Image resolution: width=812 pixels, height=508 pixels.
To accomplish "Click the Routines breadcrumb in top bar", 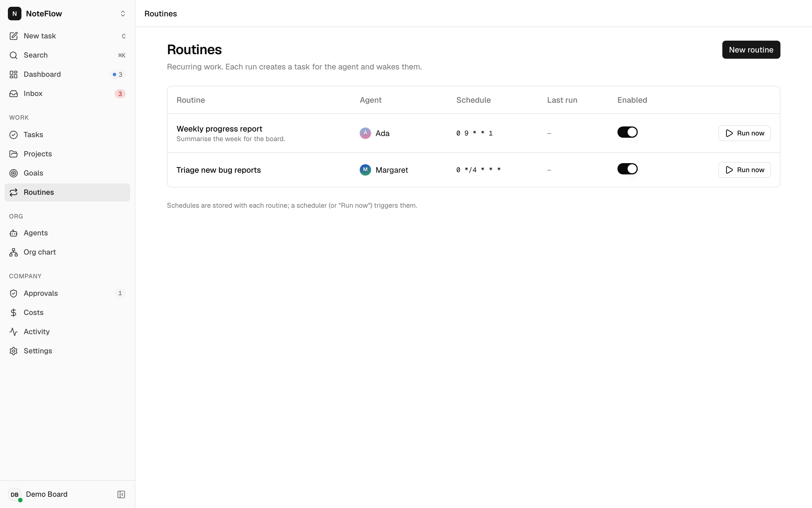I will [160, 14].
